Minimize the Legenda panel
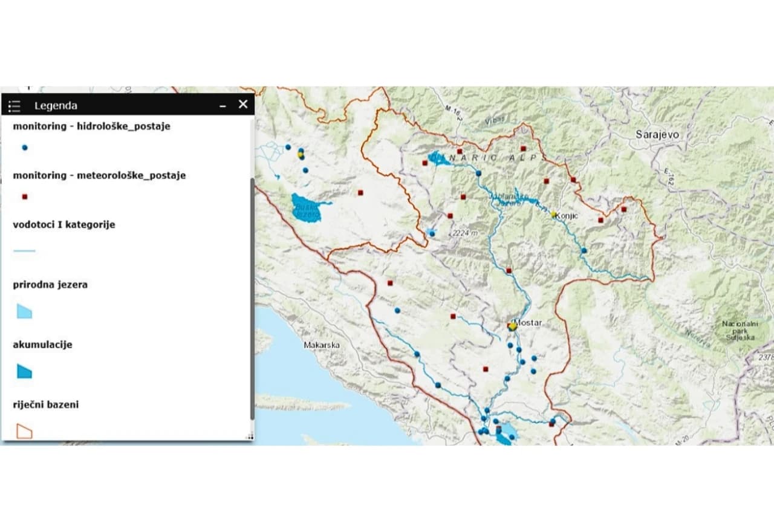Screen dimensions: 774x532 click(223, 106)
